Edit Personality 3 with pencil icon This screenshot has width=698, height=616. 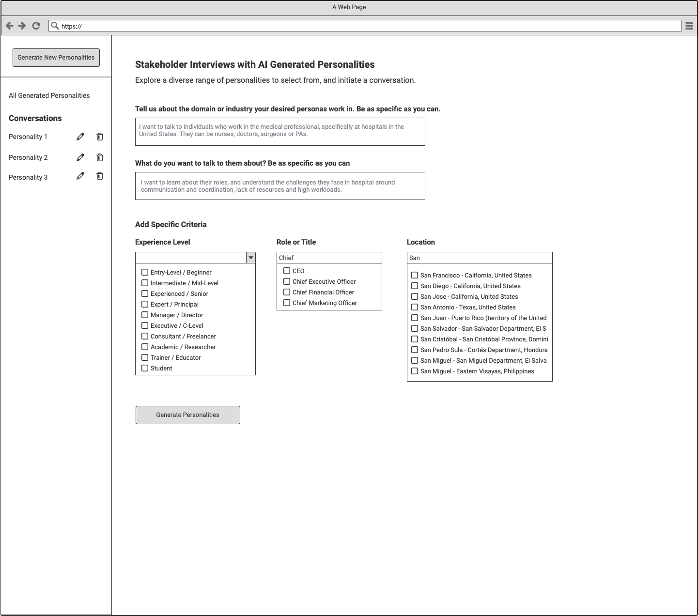pos(80,176)
